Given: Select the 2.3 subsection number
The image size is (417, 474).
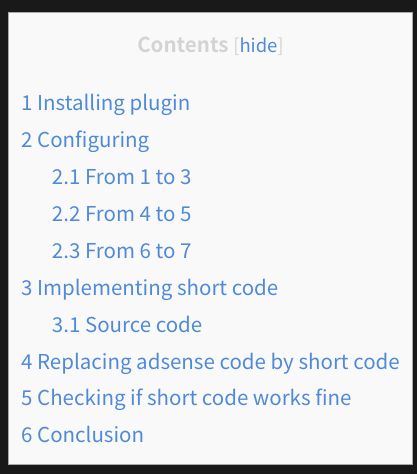Looking at the screenshot, I should click(66, 251).
